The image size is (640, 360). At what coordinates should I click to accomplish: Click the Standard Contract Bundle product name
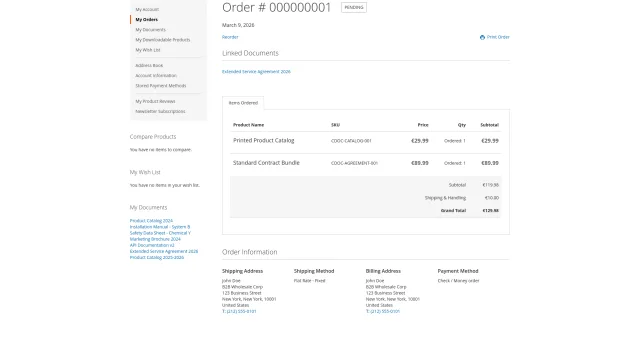tap(266, 163)
